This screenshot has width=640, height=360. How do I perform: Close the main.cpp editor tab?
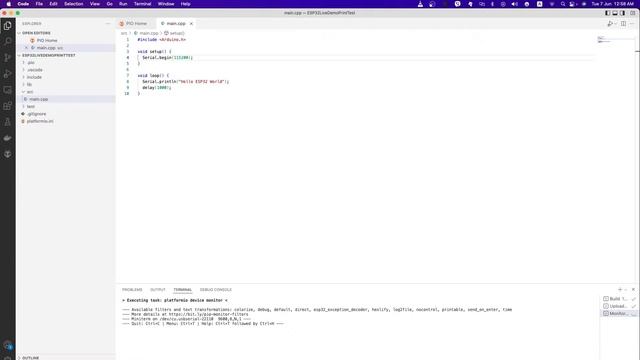(191, 24)
